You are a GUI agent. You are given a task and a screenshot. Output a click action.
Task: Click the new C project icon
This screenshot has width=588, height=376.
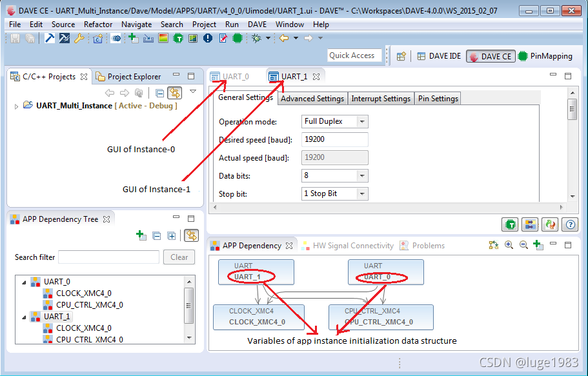(x=98, y=38)
